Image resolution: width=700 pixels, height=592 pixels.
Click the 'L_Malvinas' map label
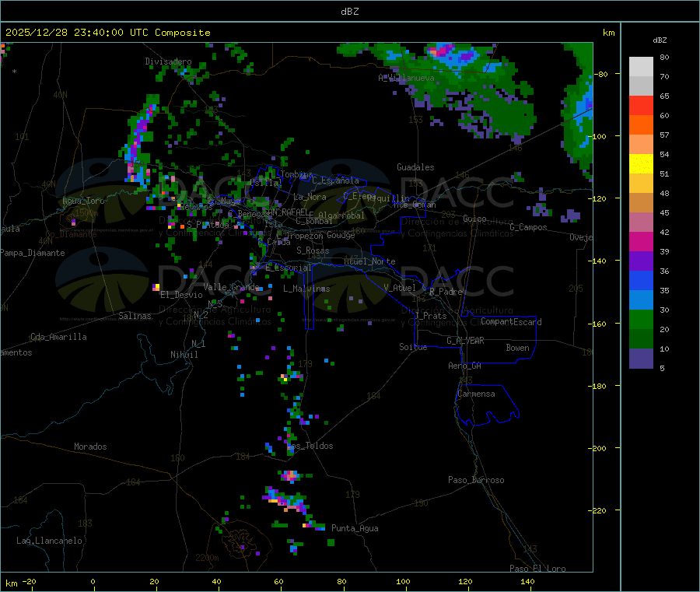306,289
